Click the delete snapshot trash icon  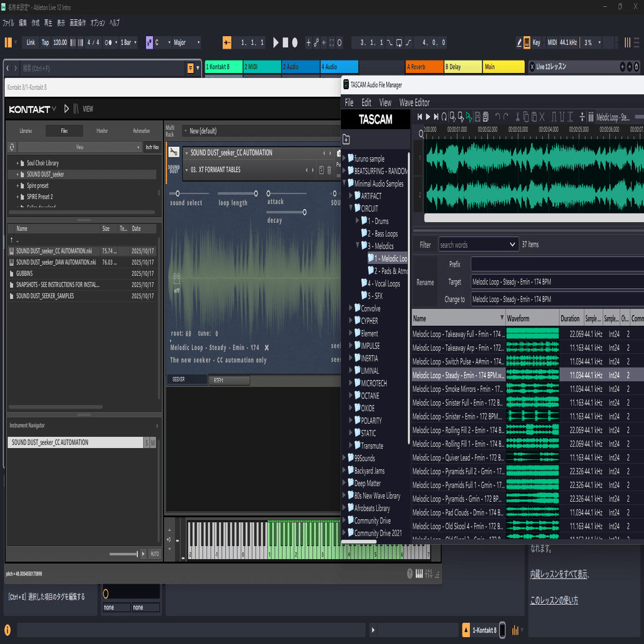[329, 170]
